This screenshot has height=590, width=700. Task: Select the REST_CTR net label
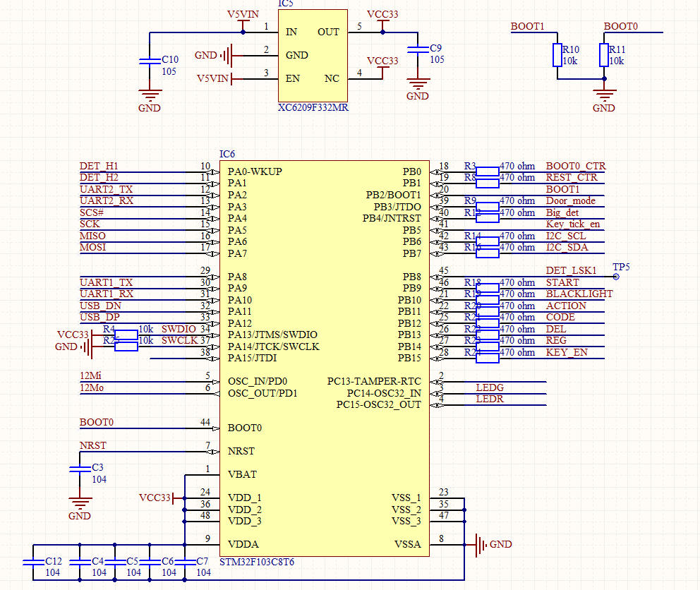pos(572,177)
